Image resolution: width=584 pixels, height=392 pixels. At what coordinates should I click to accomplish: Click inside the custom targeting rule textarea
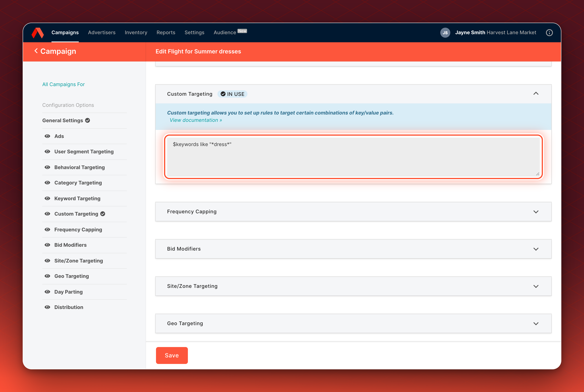click(x=353, y=157)
